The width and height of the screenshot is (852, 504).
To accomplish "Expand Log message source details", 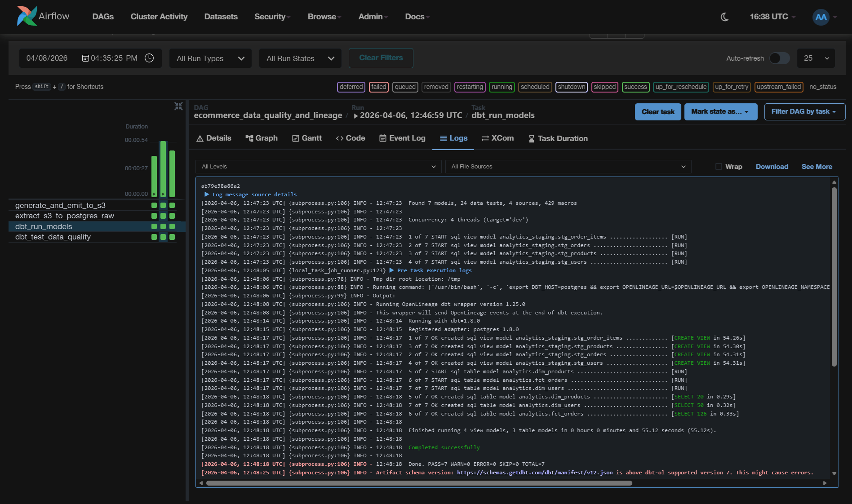I will (x=250, y=195).
